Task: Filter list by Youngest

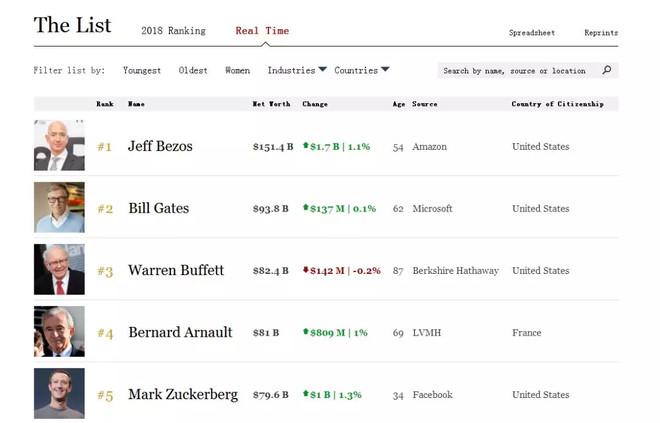Action: pyautogui.click(x=142, y=70)
